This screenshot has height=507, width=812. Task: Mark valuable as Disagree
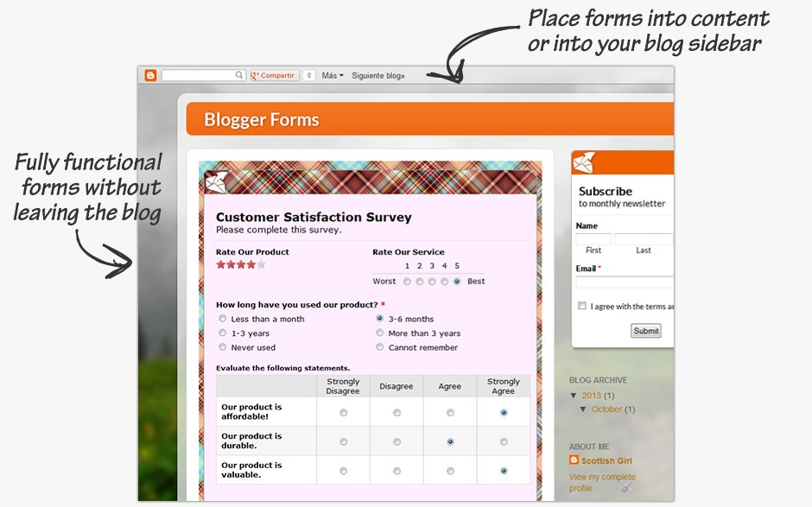click(x=396, y=471)
